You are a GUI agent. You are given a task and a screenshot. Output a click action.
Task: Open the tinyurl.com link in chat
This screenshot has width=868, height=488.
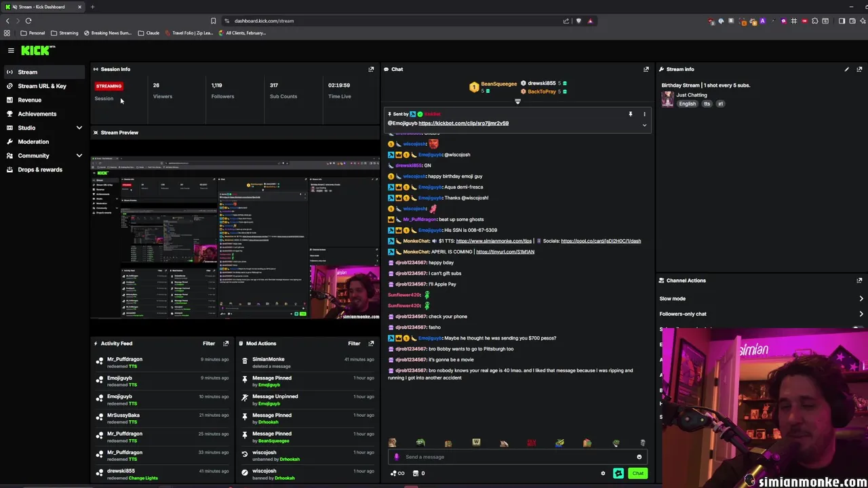pos(505,251)
